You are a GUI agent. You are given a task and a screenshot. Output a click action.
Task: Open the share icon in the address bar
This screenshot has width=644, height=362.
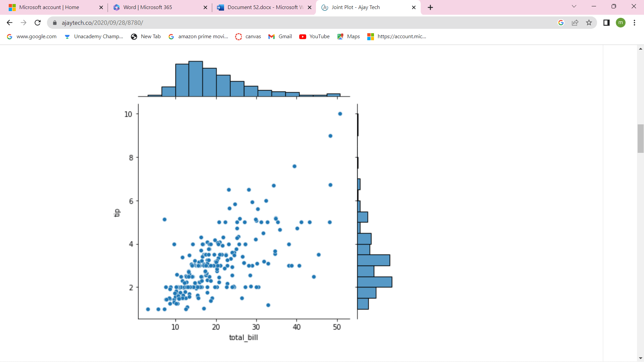575,22
